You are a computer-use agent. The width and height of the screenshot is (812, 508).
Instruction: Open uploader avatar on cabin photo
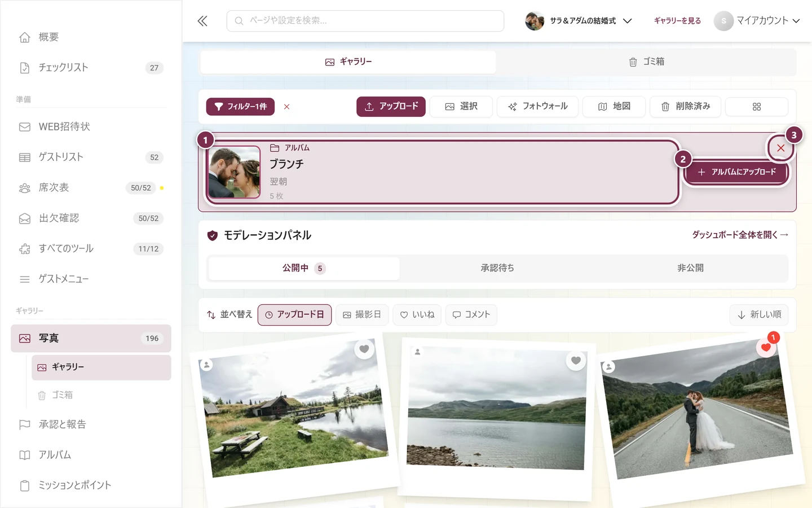(x=206, y=365)
